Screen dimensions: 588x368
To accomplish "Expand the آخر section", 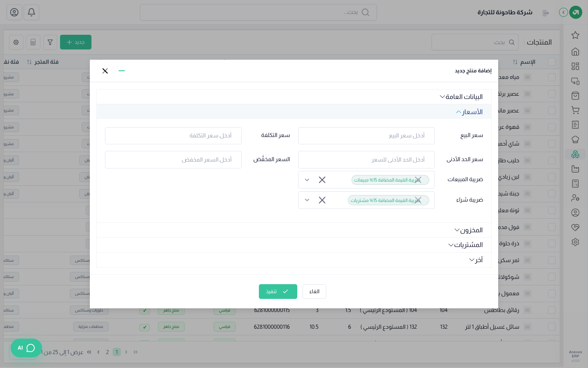I will point(294,260).
